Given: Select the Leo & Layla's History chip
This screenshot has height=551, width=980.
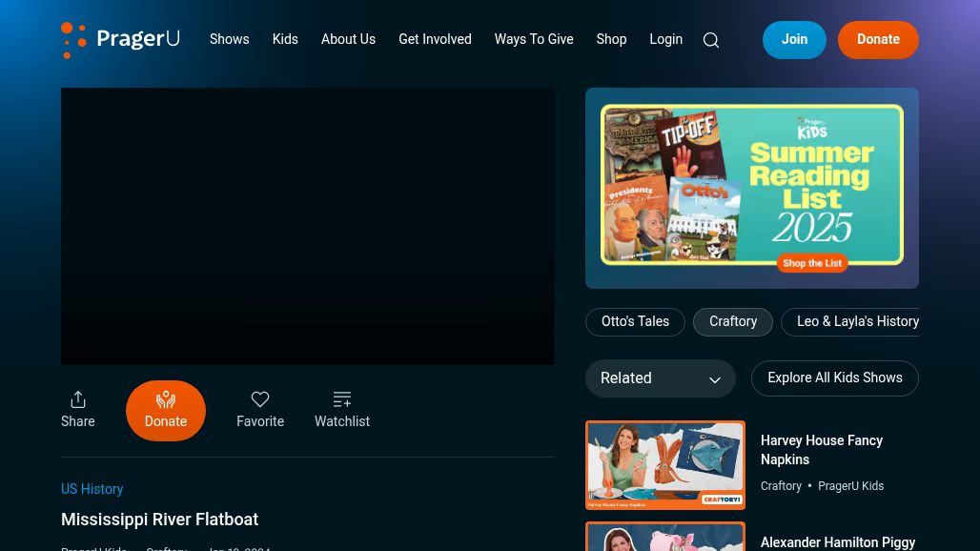Looking at the screenshot, I should pos(850,321).
